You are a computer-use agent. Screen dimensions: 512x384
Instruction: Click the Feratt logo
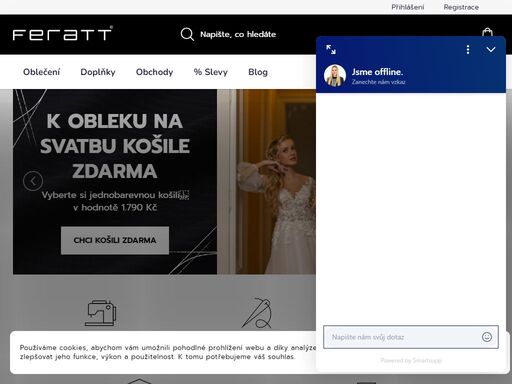pos(63,33)
